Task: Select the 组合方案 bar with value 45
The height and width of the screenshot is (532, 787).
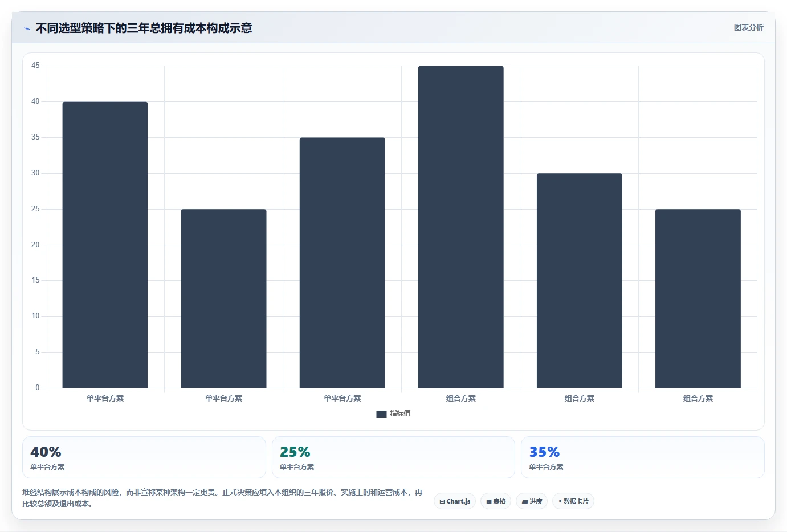Action: (460, 227)
